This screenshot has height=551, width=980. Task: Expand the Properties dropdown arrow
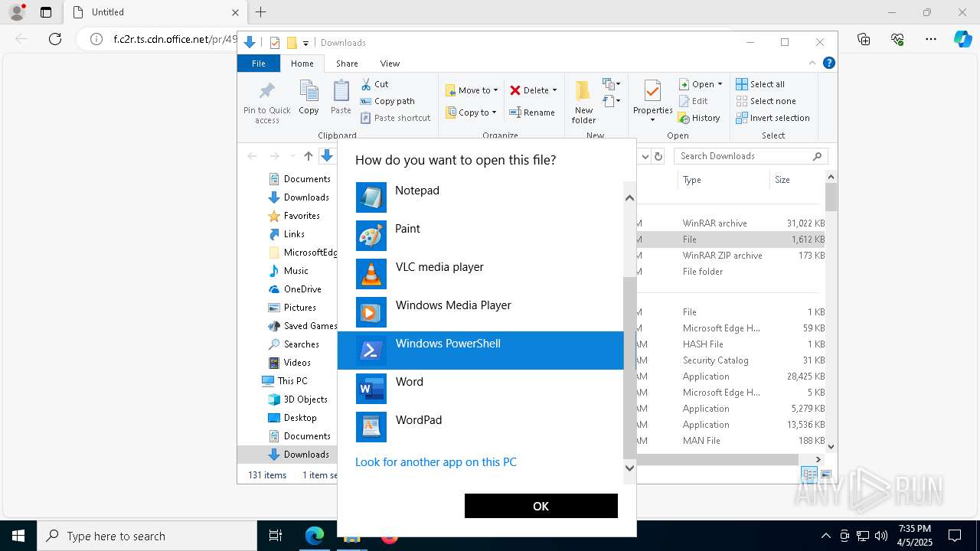pyautogui.click(x=652, y=119)
